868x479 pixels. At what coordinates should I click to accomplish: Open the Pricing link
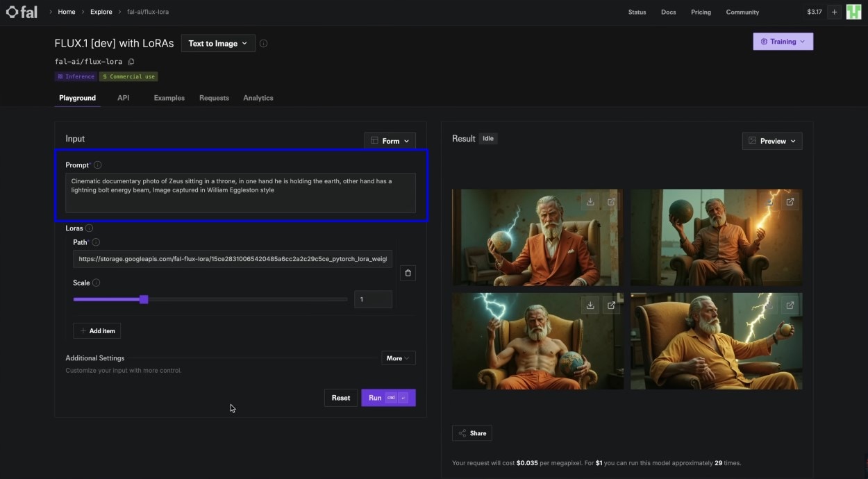pyautogui.click(x=701, y=12)
